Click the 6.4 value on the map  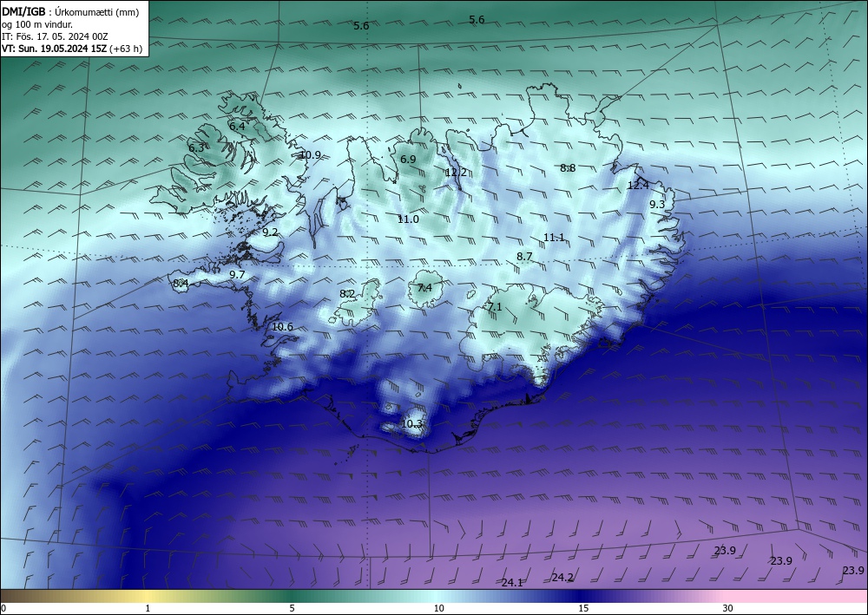tap(237, 126)
